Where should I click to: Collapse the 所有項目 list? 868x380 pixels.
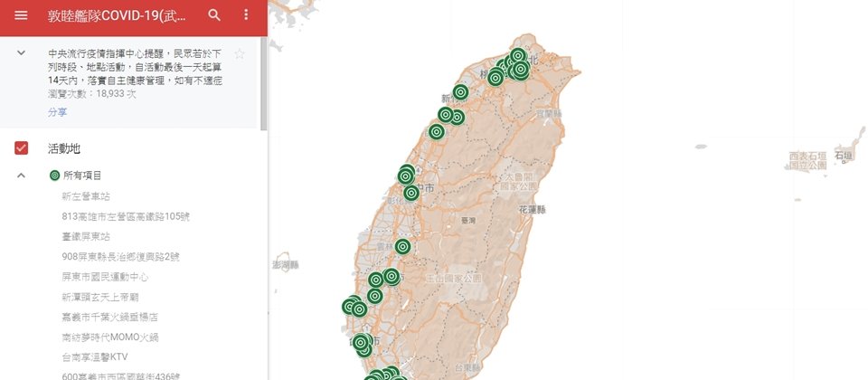point(21,176)
